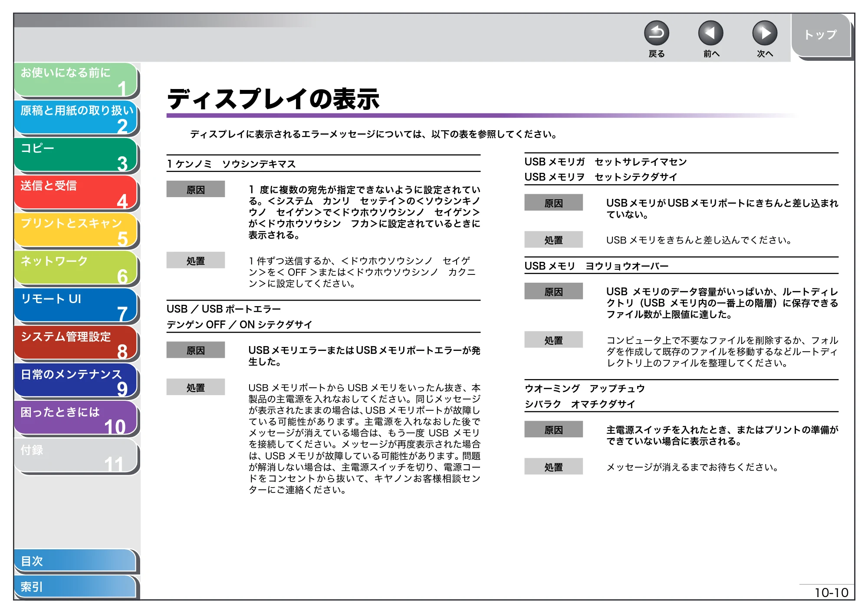Click the 処置 label beside USB メモリをきちんと差し込んでください
868x614 pixels.
[553, 240]
